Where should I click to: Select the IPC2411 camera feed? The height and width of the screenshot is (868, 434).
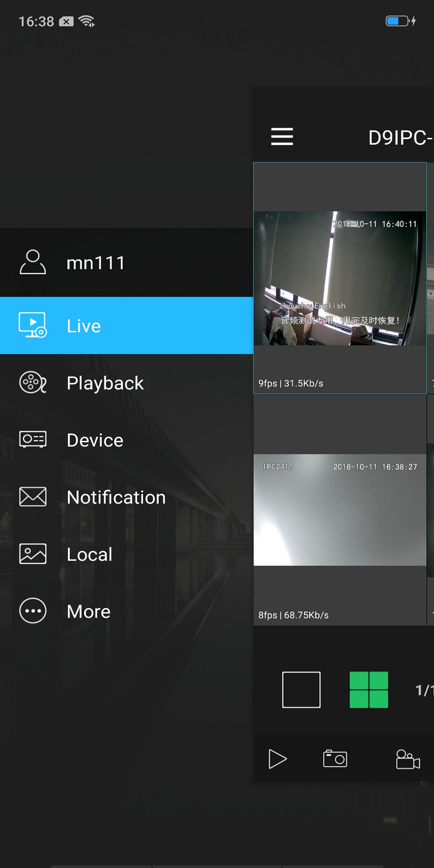(340, 510)
